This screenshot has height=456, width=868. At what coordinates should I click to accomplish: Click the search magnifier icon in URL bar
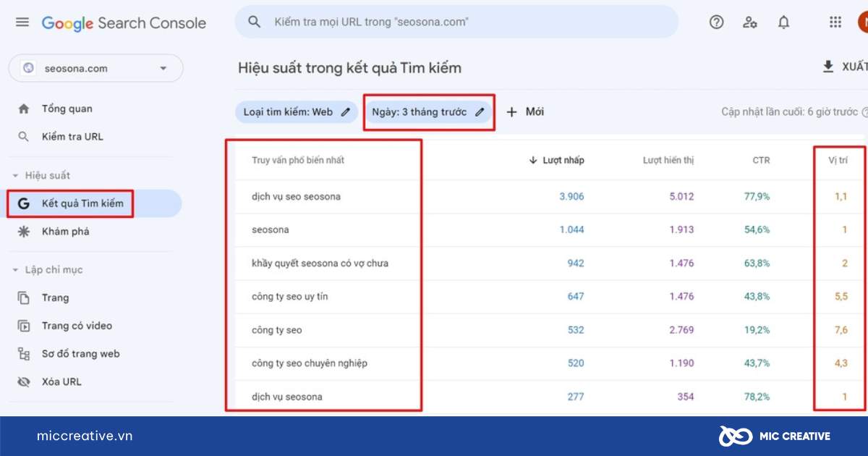[x=254, y=22]
